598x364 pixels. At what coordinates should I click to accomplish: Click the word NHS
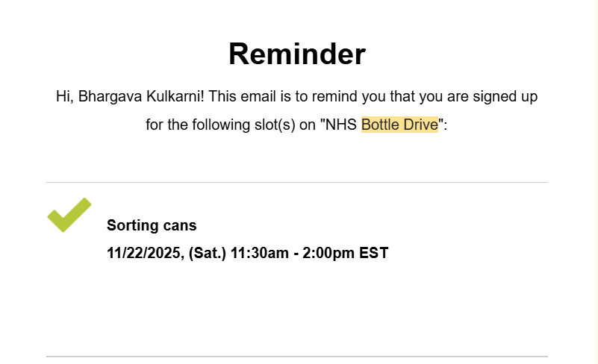pos(342,125)
